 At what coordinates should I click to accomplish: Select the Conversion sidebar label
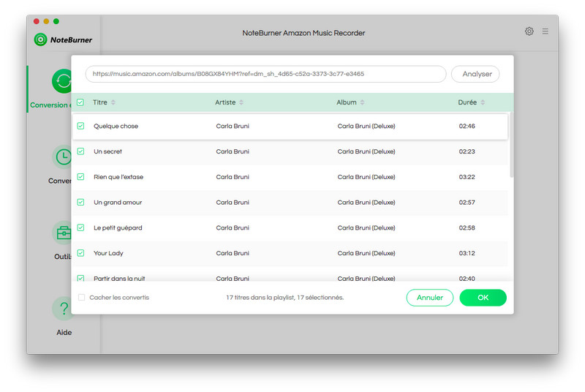coord(50,105)
